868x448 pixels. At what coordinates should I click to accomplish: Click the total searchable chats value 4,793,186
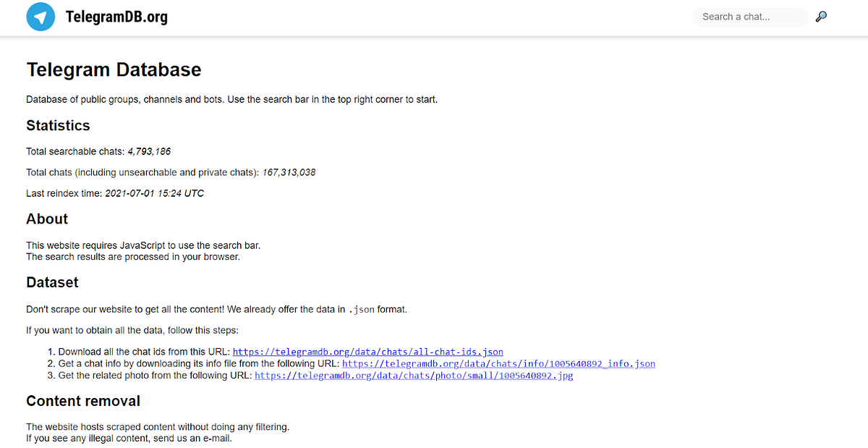coord(149,151)
